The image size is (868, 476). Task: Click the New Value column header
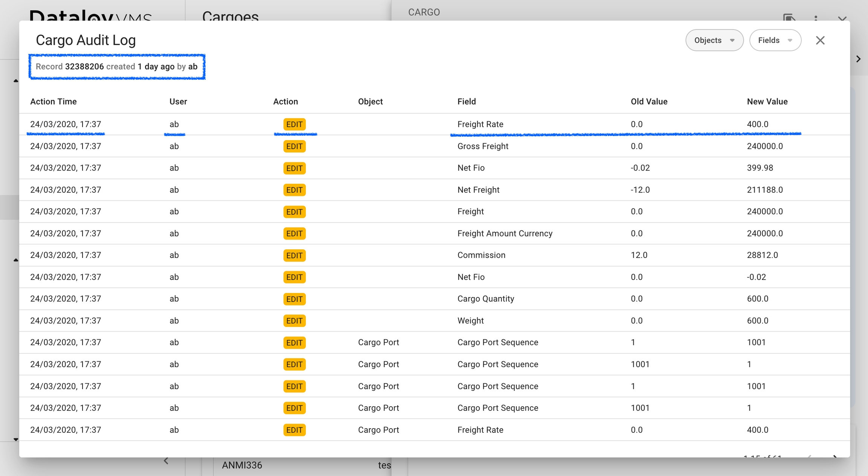[767, 102]
